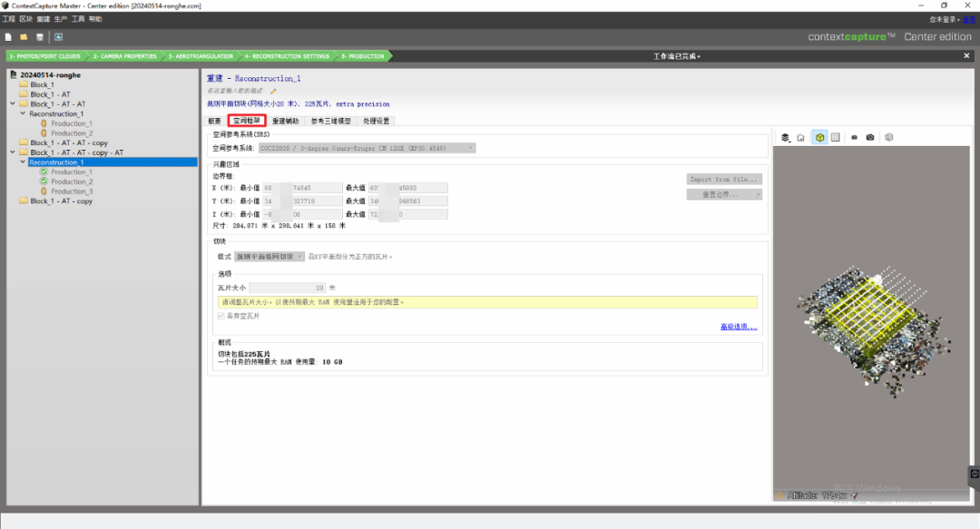Click the small camera icon in 3D toolbar
Screen dimensions: 980x529
[855, 138]
